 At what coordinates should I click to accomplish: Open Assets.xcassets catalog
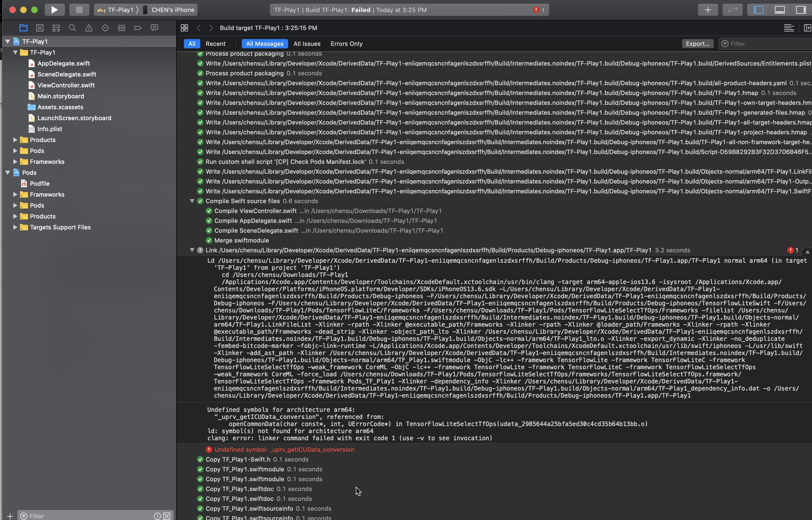pyautogui.click(x=60, y=107)
